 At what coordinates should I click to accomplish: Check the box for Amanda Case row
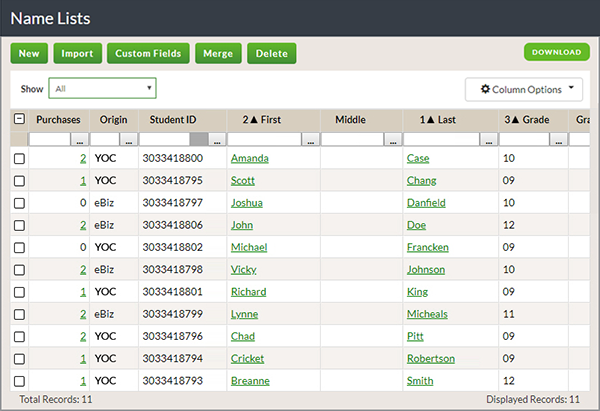(x=19, y=159)
